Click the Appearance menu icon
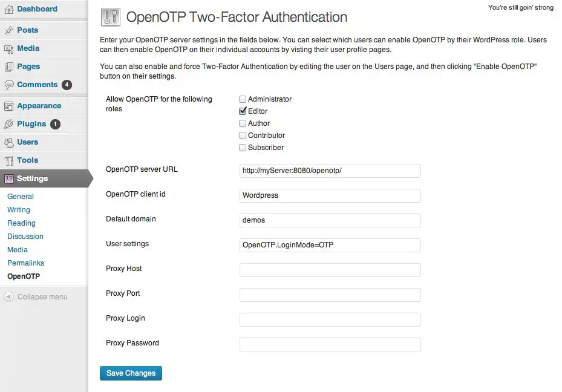The image size is (562, 392). [9, 106]
